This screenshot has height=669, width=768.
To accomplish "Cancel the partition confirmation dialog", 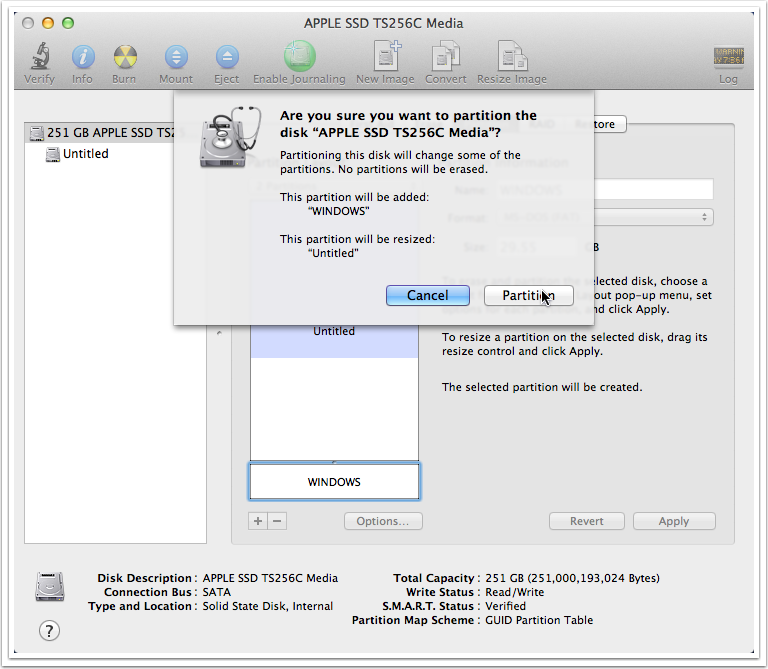I will coord(427,295).
